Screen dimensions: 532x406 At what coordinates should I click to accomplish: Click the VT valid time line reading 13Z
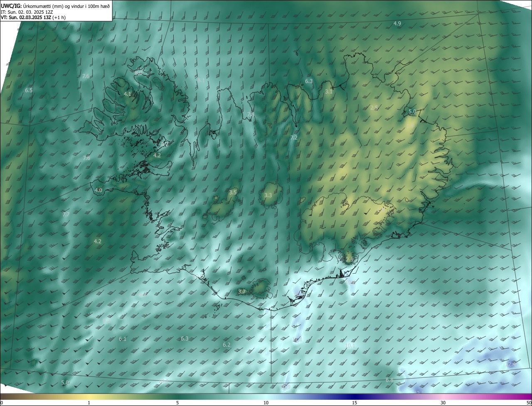(33, 17)
